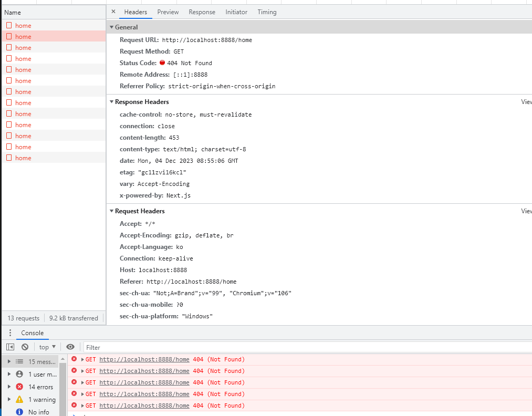This screenshot has height=416, width=532.
Task: Select the last 'home' request in the list
Action: [54, 158]
